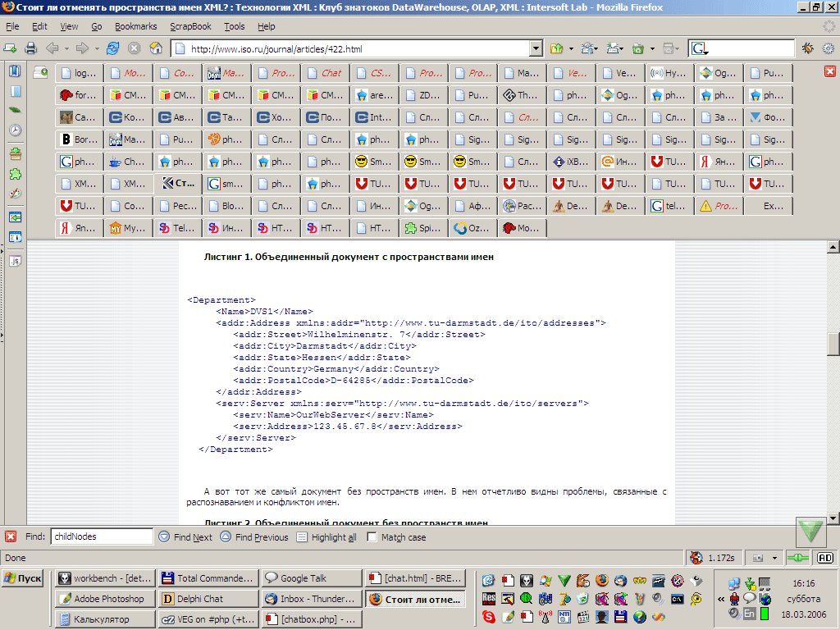Toggle the AD adblock status indicator
This screenshot has width=840, height=630.
click(824, 558)
